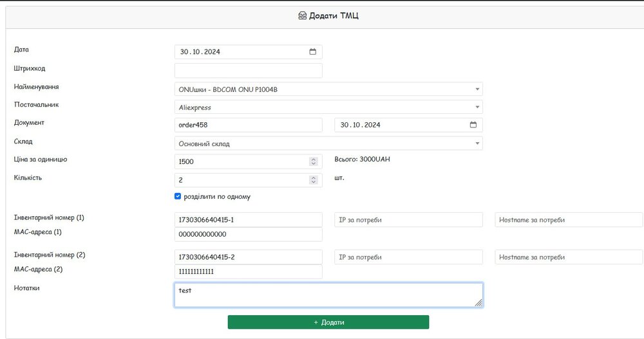Open calendar picker in document date field
Image resolution: width=644 pixels, height=339 pixels.
tap(473, 125)
